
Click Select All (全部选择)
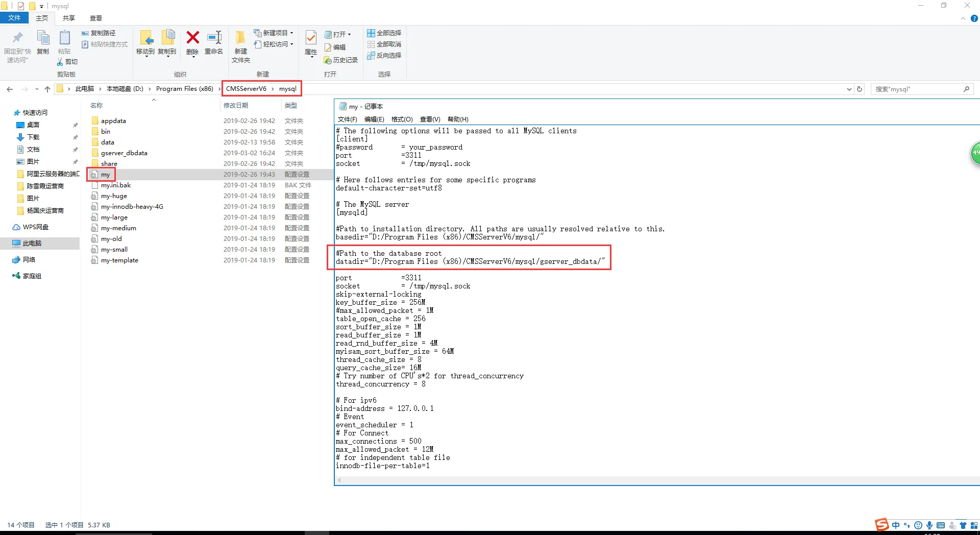coord(384,33)
